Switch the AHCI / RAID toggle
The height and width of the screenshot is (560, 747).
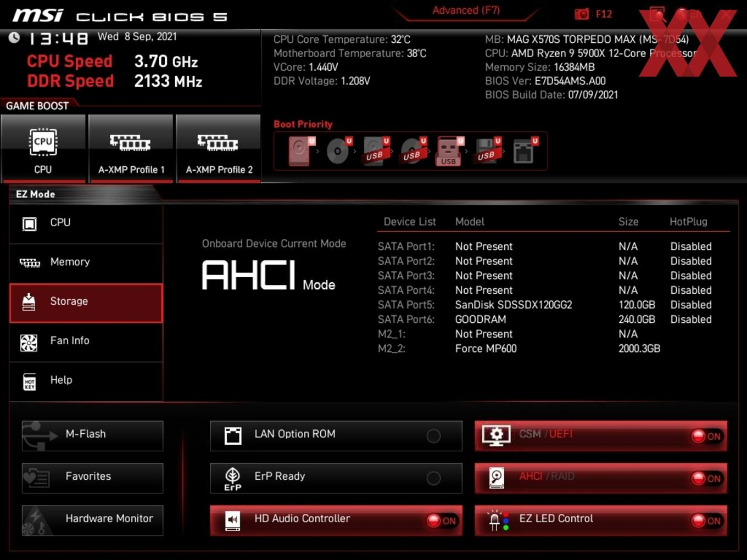click(707, 478)
